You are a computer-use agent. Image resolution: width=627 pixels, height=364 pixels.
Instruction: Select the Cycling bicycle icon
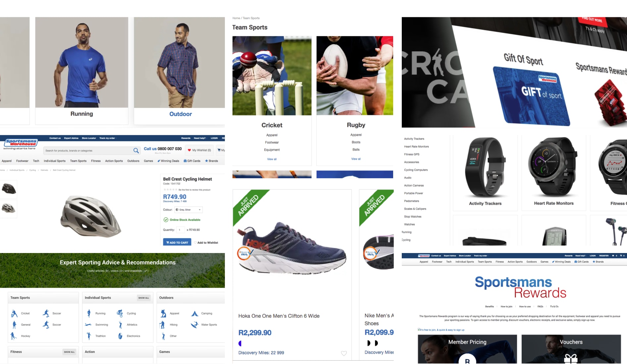coord(120,313)
